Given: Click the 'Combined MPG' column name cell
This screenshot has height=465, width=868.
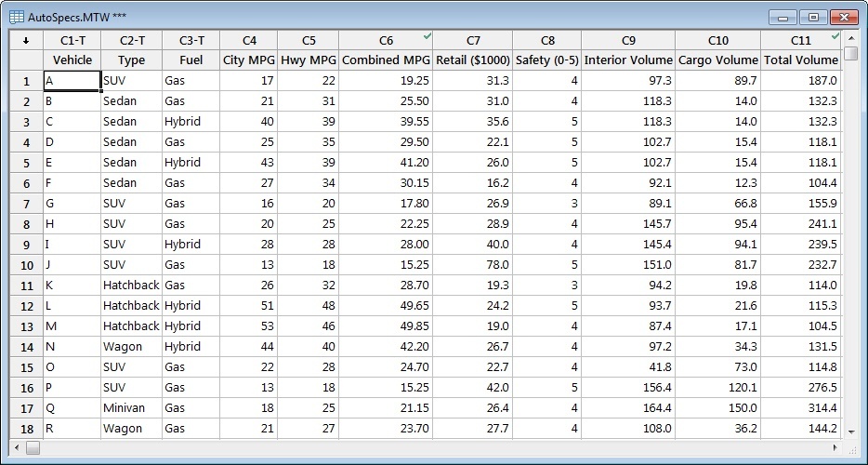Looking at the screenshot, I should [386, 60].
